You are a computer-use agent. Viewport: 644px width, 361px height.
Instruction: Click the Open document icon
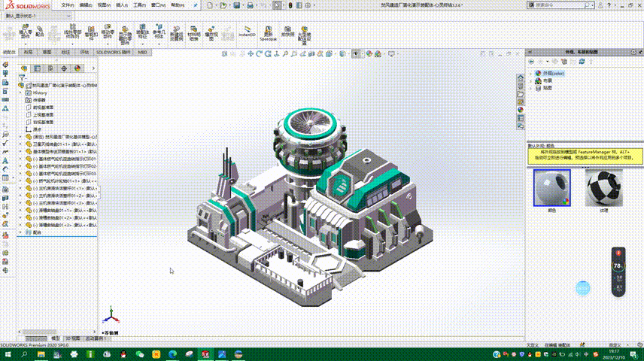[223, 5]
